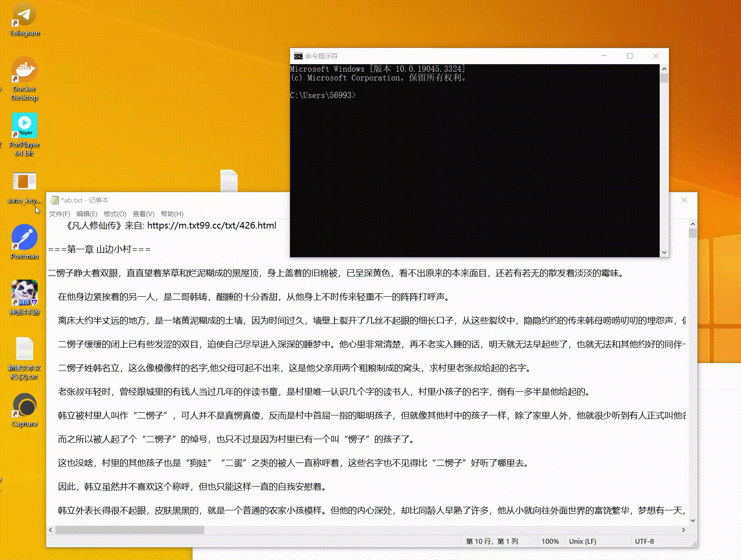Click the UTF-8 encoding status entry
The width and height of the screenshot is (741, 560).
click(644, 541)
